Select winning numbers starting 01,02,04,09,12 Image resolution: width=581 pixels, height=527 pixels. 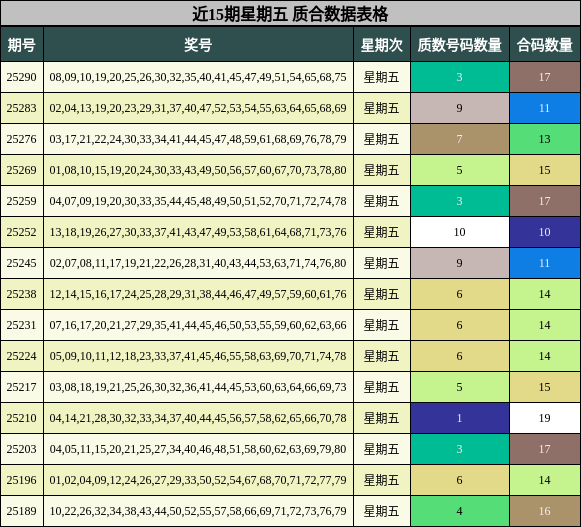(x=198, y=480)
